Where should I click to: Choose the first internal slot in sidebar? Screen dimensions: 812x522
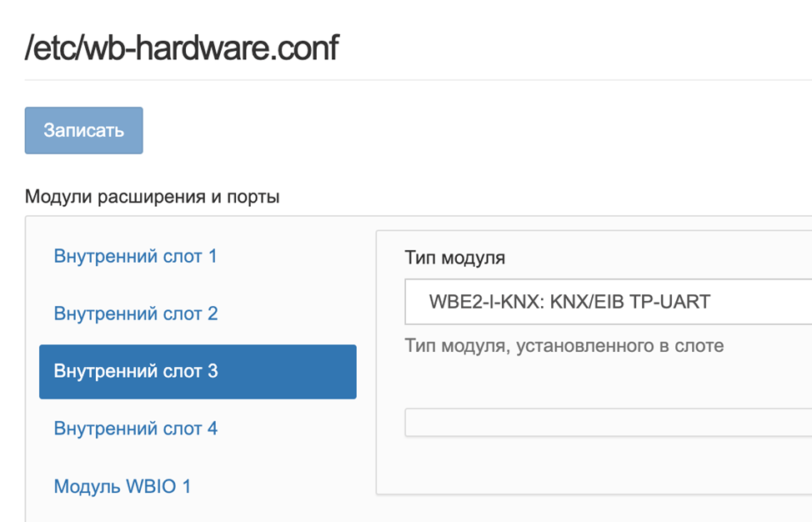135,256
